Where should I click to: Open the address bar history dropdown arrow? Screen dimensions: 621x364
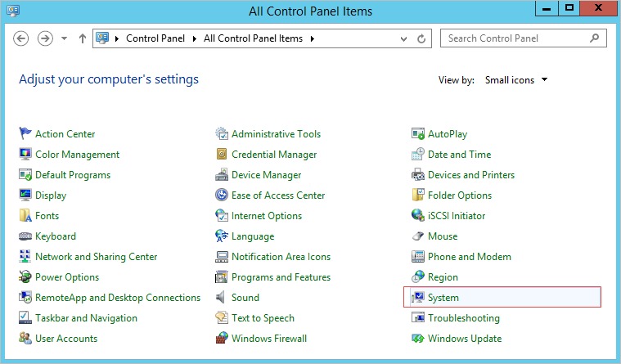(x=403, y=38)
